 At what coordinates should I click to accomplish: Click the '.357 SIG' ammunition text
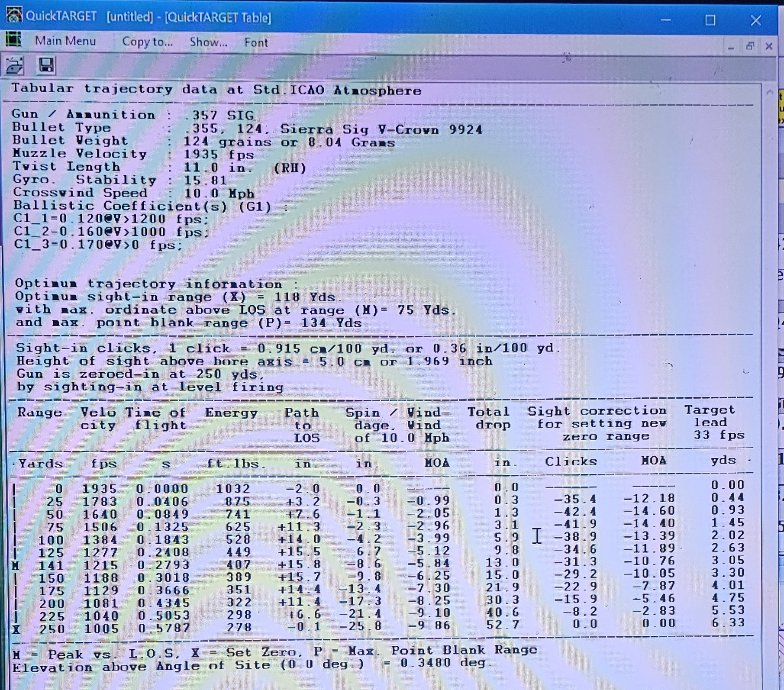coord(218,116)
